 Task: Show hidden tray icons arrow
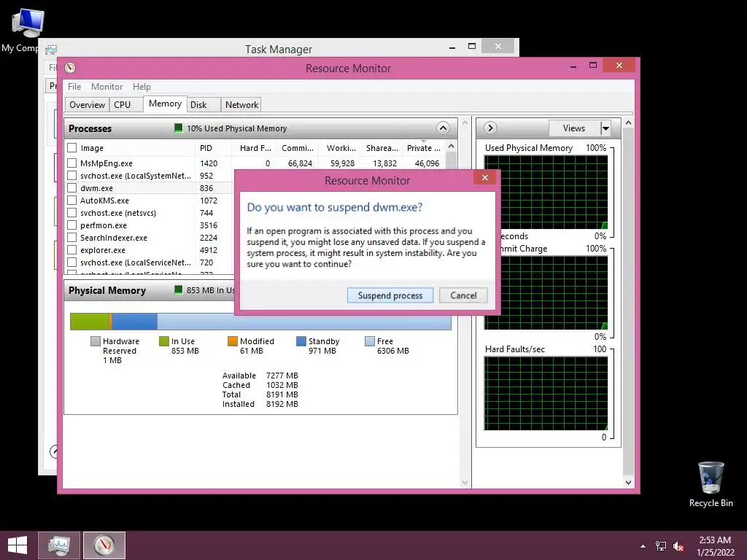(x=643, y=546)
